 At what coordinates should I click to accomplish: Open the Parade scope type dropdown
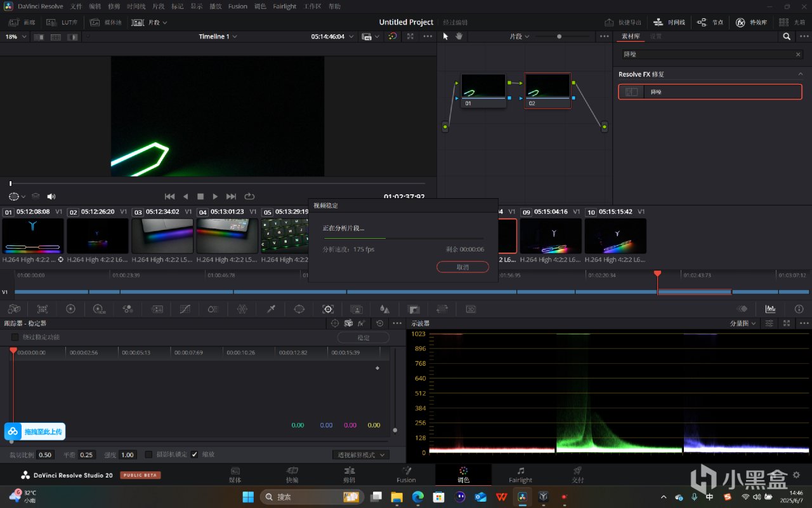[x=743, y=324]
